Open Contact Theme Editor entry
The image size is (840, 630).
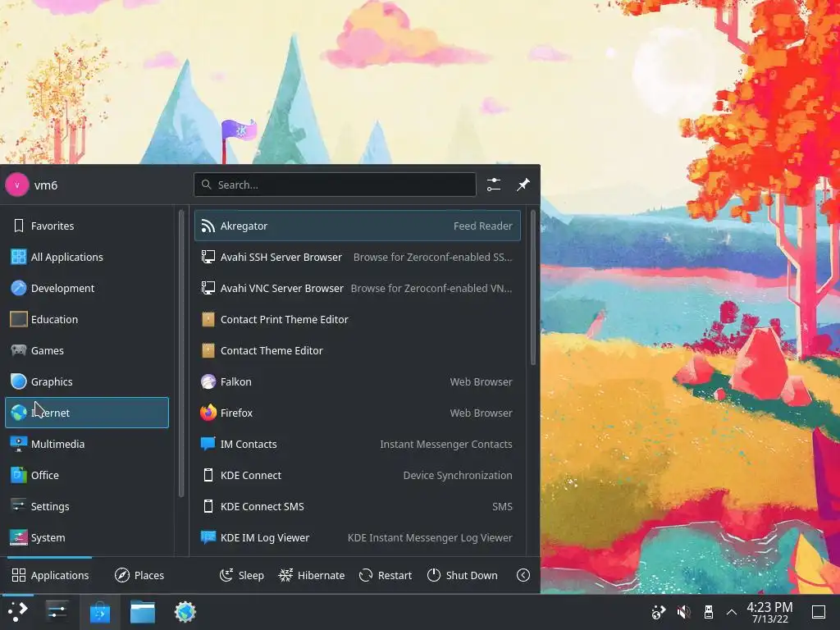358,350
